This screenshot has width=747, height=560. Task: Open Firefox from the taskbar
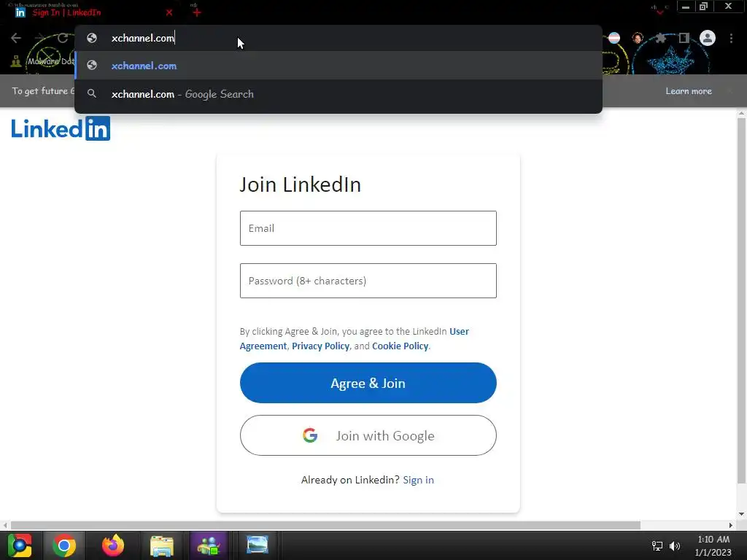[x=113, y=545]
